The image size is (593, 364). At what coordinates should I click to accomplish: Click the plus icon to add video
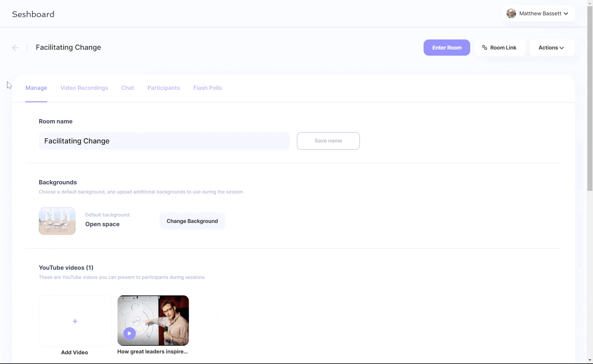75,321
